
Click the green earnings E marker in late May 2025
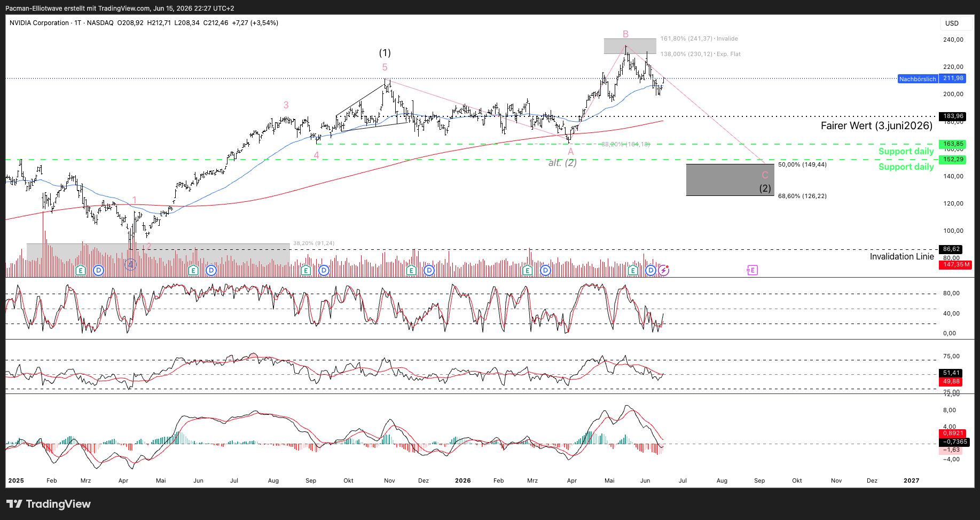(x=193, y=271)
